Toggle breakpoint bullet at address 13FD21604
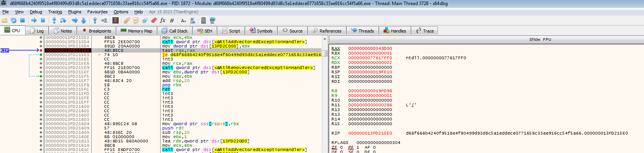This screenshot has height=153, width=644. (41, 124)
